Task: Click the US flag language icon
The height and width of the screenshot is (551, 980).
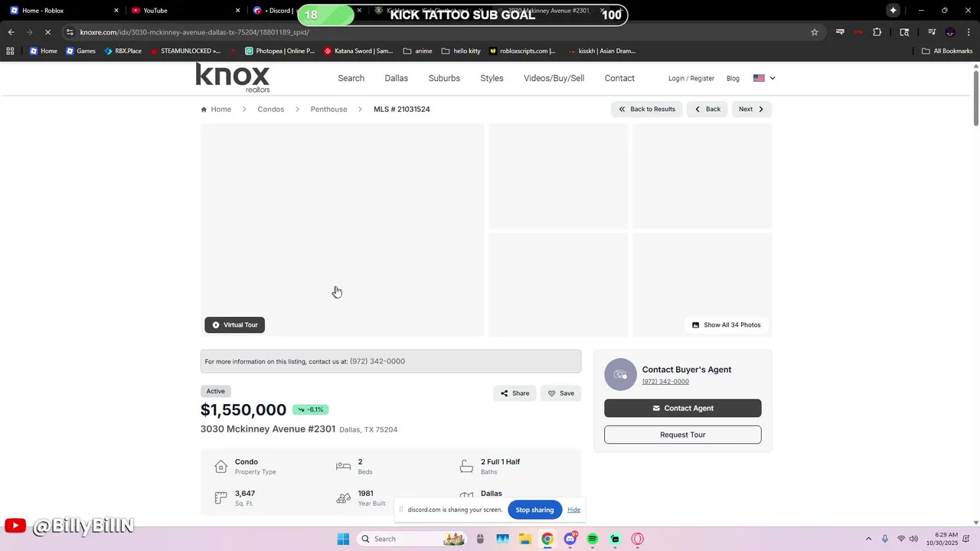Action: [x=759, y=78]
